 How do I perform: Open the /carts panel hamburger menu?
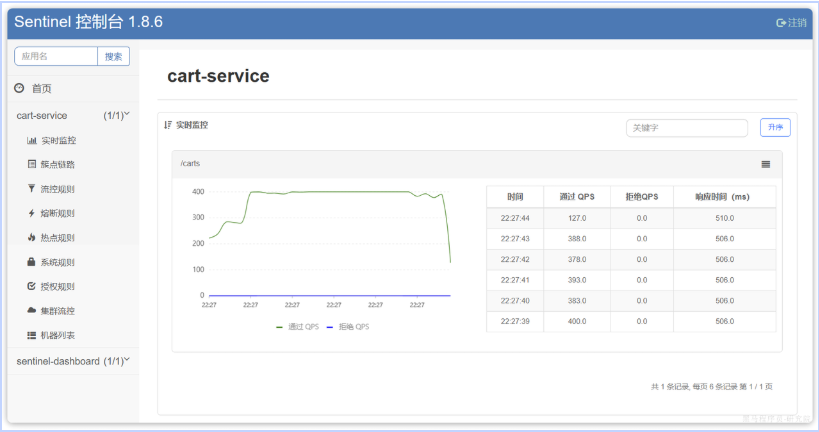coord(766,164)
